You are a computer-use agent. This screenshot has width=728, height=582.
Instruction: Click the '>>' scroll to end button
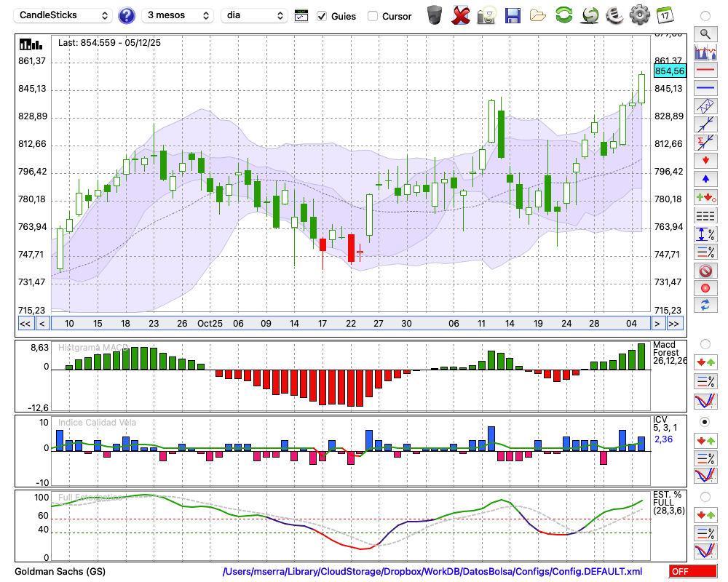click(x=675, y=324)
